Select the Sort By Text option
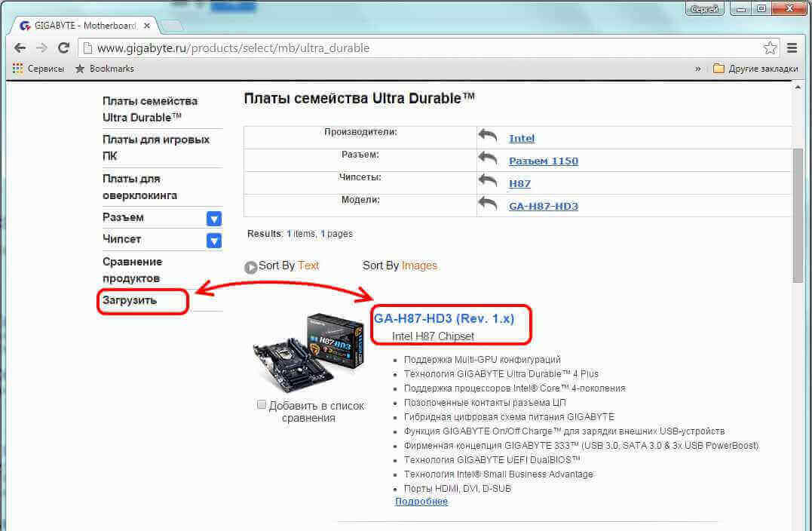 point(282,266)
